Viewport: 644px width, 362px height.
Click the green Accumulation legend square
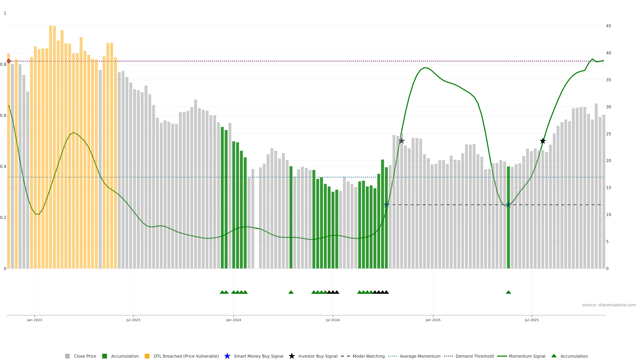(104, 356)
